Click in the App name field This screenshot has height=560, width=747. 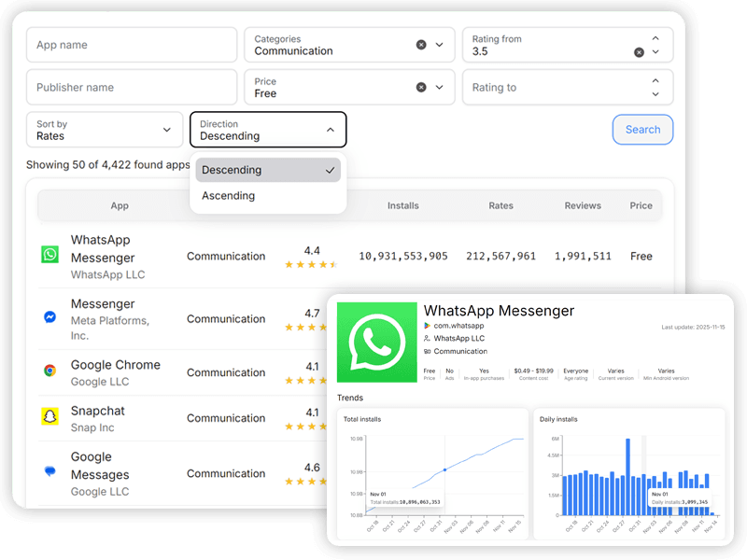click(x=132, y=45)
